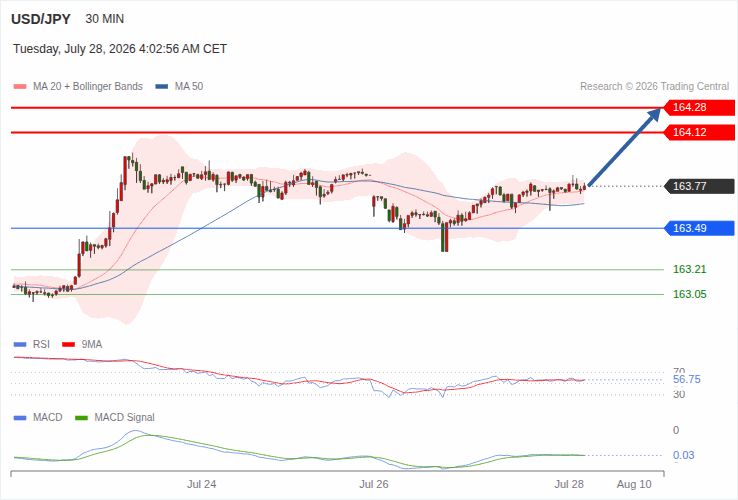Click the 164.28 red resistance price tag

coord(699,107)
